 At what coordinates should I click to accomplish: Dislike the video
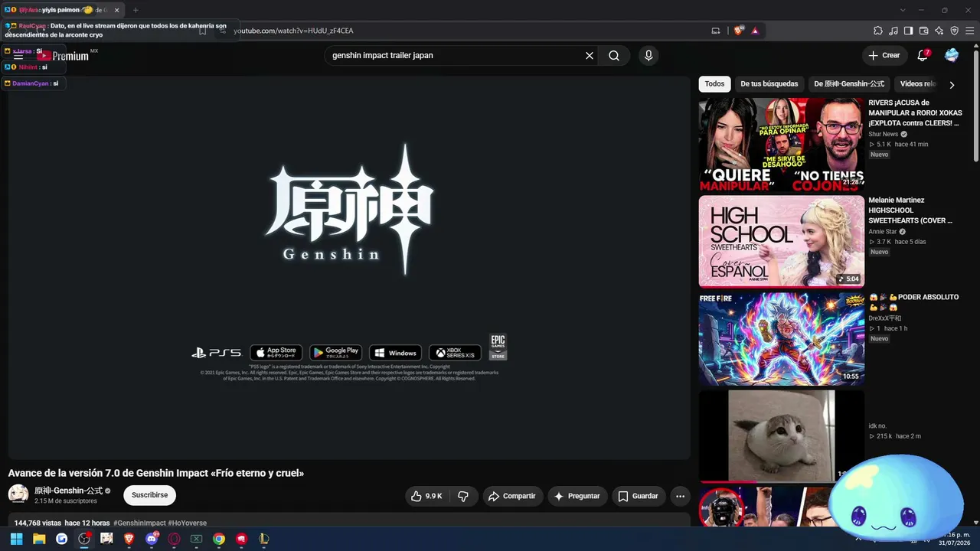click(x=463, y=496)
